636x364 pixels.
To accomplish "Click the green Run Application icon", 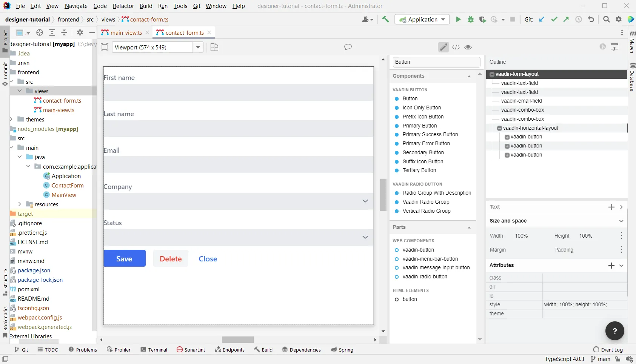I will click(x=458, y=20).
